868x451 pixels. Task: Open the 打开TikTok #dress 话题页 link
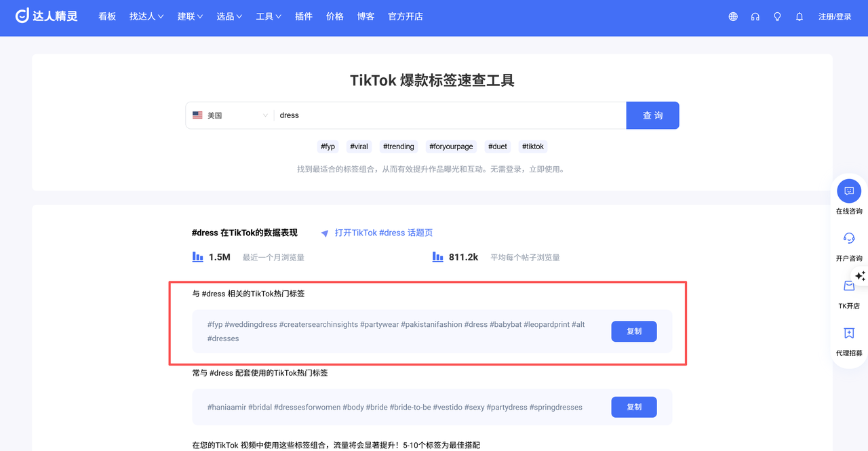pyautogui.click(x=383, y=233)
